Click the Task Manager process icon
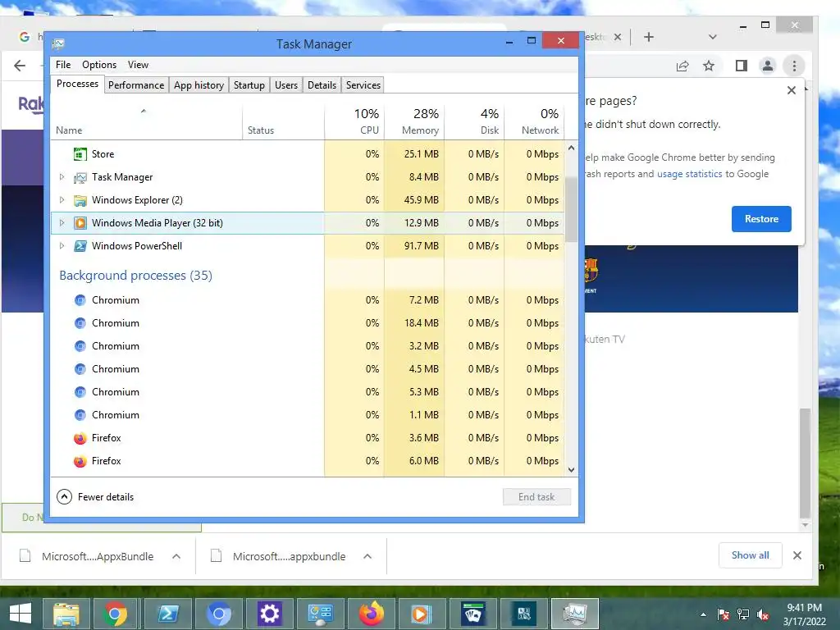This screenshot has height=630, width=840. pyautogui.click(x=80, y=177)
